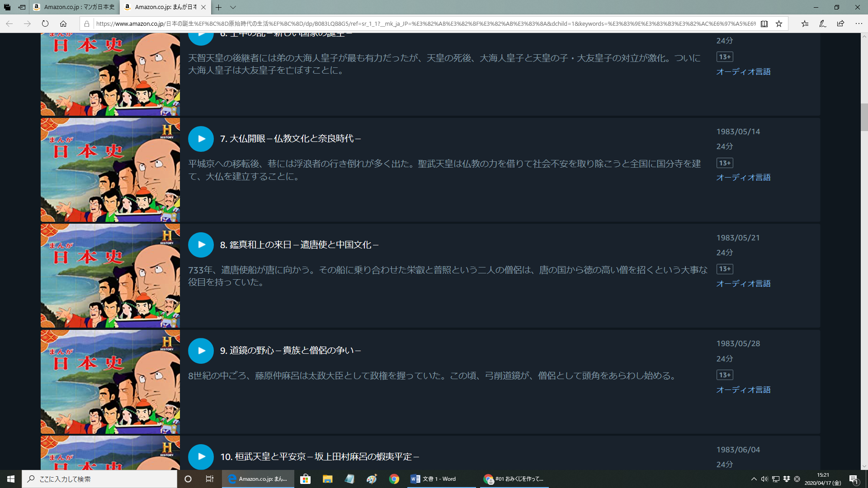View site security lock info
Screen dimensions: 868x488
(x=87, y=23)
